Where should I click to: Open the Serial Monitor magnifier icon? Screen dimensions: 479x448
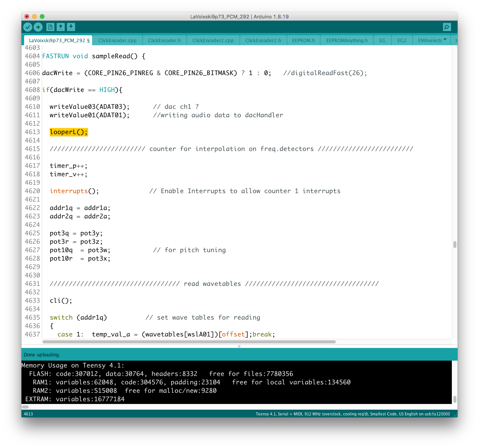pyautogui.click(x=446, y=27)
